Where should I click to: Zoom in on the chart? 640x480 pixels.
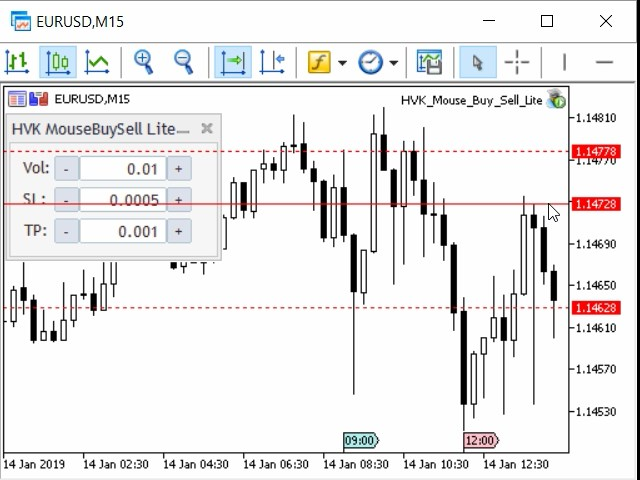pyautogui.click(x=143, y=62)
